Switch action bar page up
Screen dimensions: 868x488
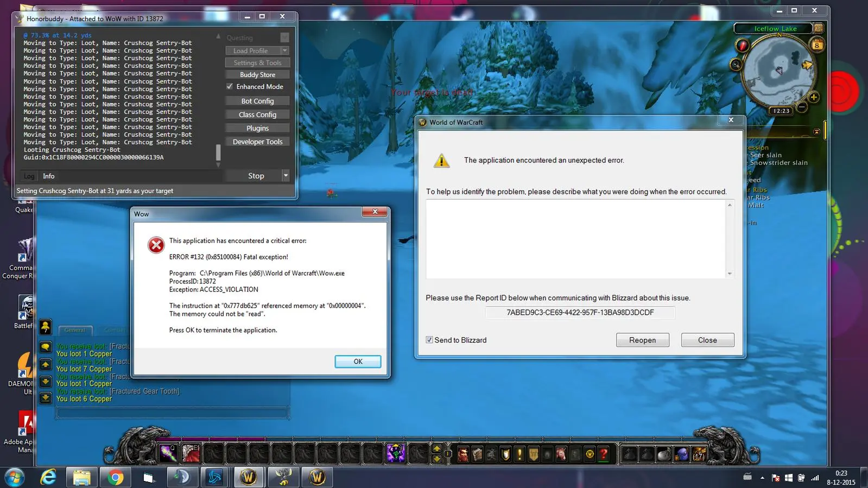[436, 449]
